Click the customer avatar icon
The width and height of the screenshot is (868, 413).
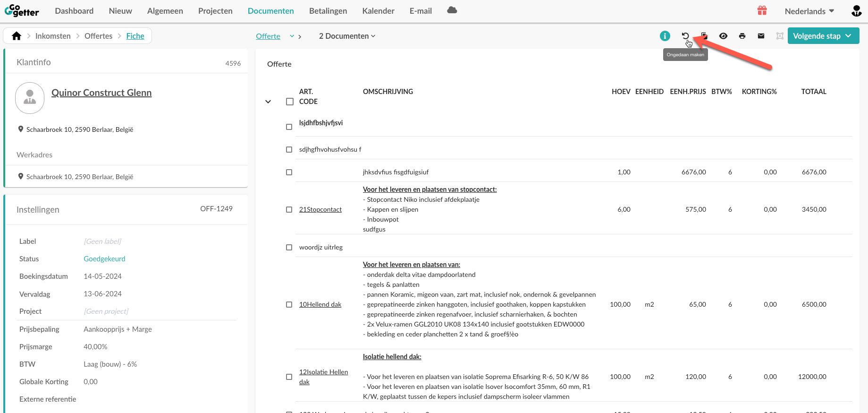[30, 98]
